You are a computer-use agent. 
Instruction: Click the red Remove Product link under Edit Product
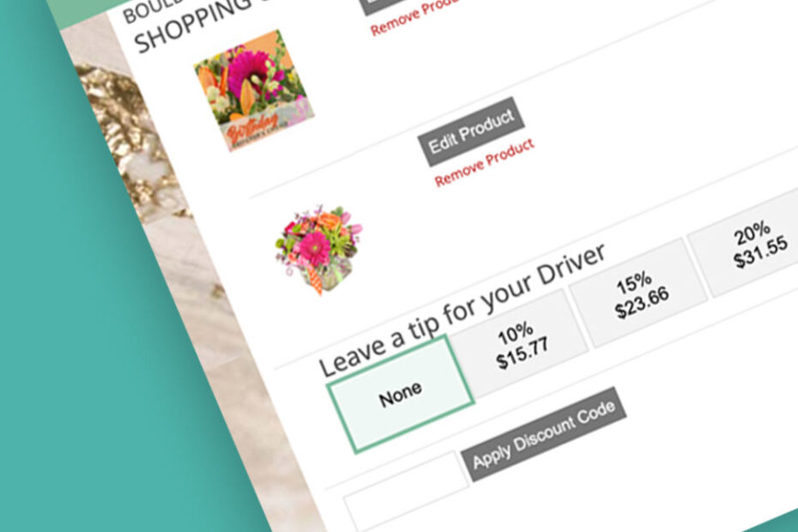pos(484,162)
